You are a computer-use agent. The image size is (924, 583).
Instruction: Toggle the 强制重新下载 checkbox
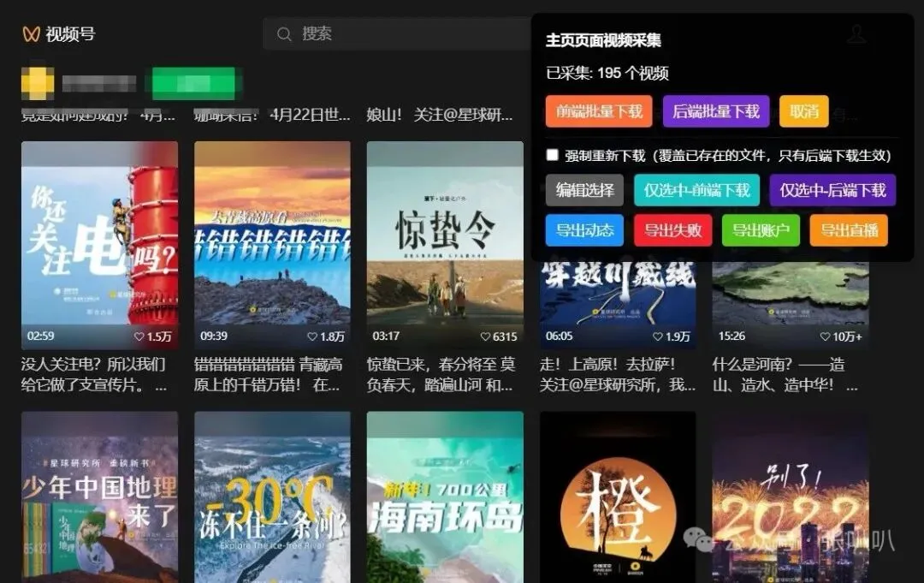pos(552,155)
